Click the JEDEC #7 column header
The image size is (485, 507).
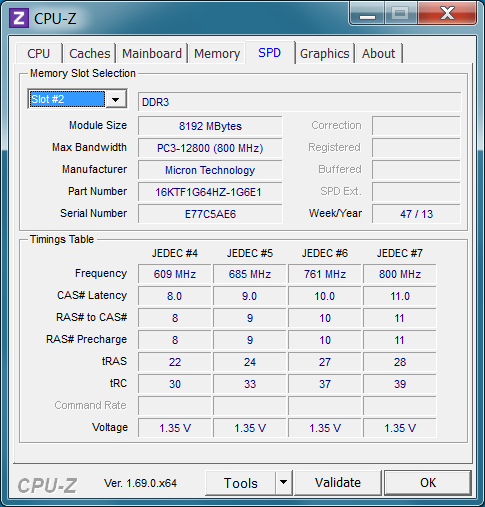click(400, 253)
